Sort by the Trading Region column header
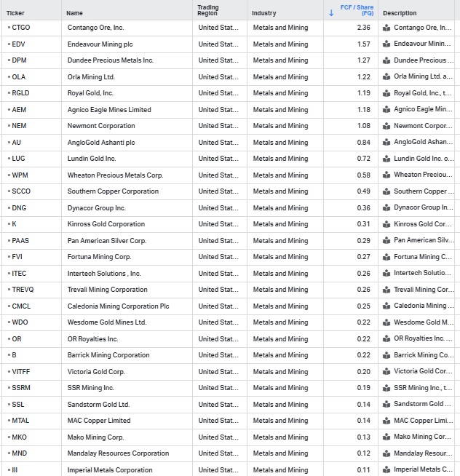 point(208,10)
